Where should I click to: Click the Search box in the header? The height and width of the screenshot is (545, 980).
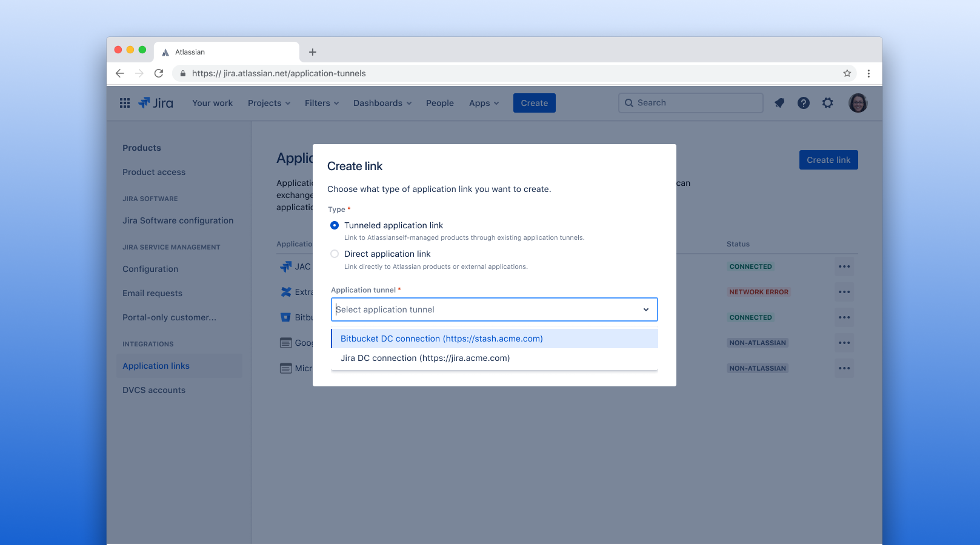click(690, 103)
